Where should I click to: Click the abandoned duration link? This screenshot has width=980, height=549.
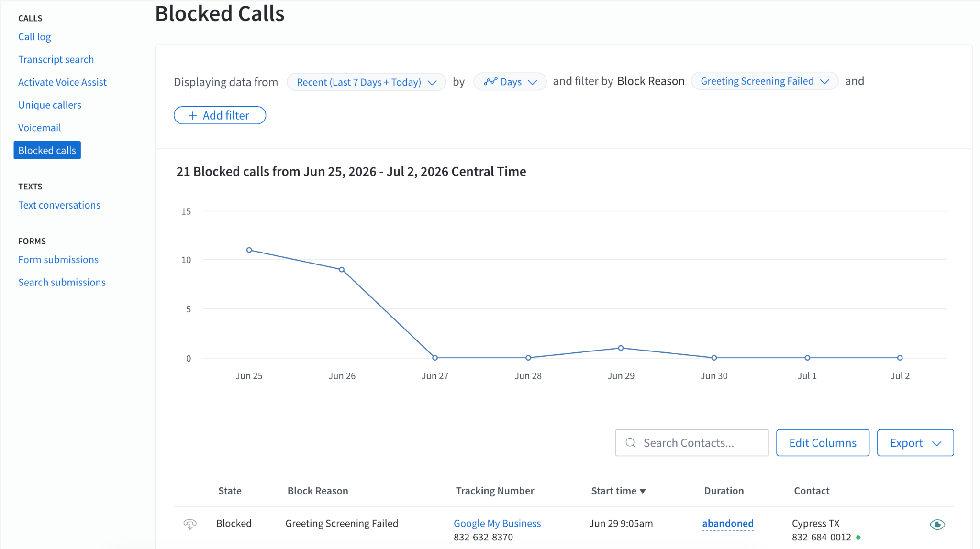pos(728,524)
